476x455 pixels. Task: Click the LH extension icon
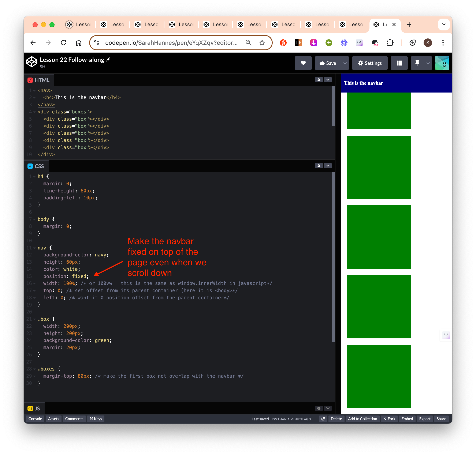298,43
